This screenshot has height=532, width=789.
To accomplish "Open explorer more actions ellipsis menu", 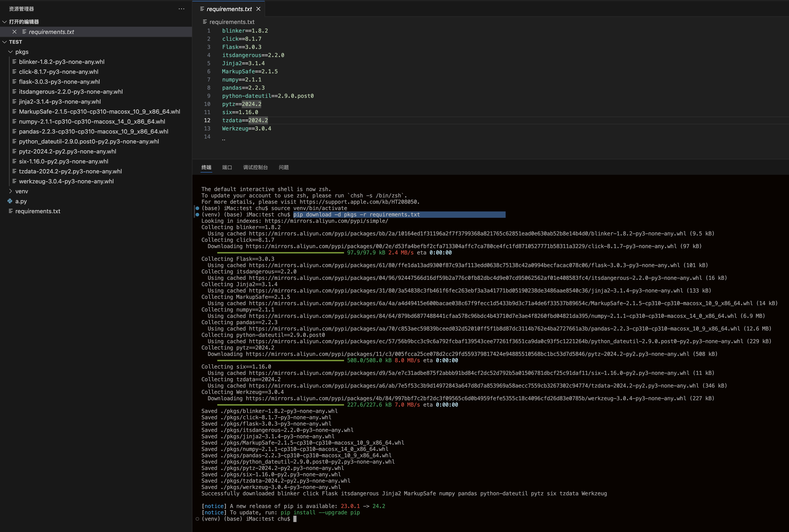I will point(182,9).
